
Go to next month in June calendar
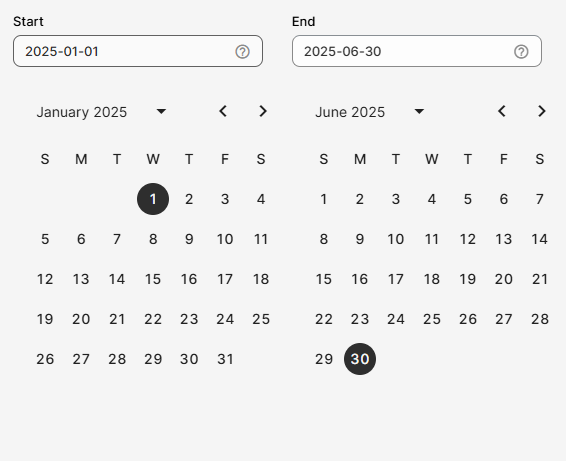coord(541,111)
